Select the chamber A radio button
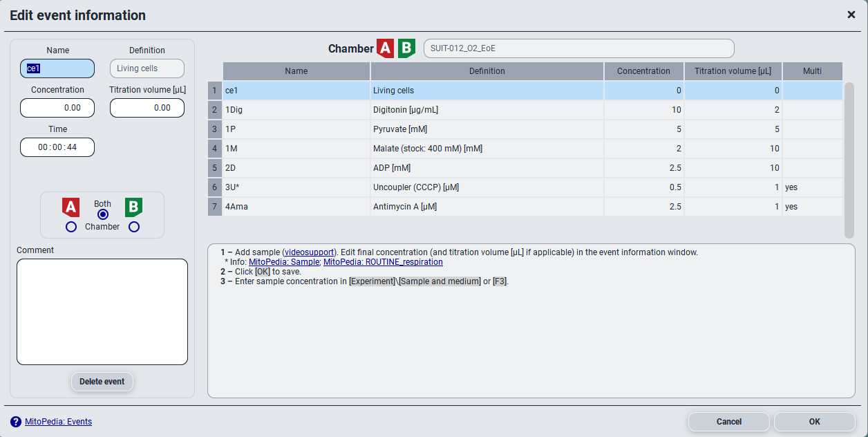The height and width of the screenshot is (437, 868). (x=70, y=227)
